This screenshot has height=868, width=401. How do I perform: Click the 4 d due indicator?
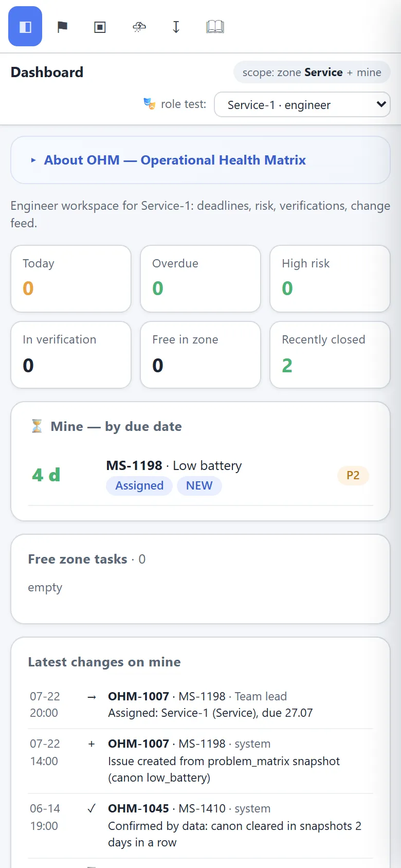point(46,475)
